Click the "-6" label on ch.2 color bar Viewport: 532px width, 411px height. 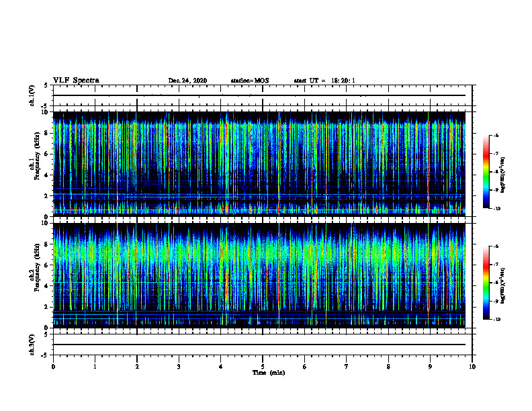pos(496,246)
